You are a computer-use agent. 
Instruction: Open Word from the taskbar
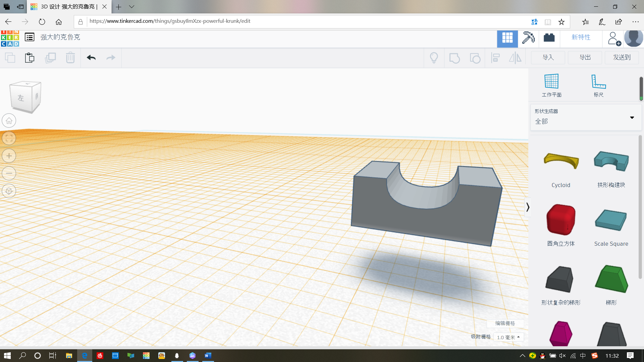(x=208, y=356)
